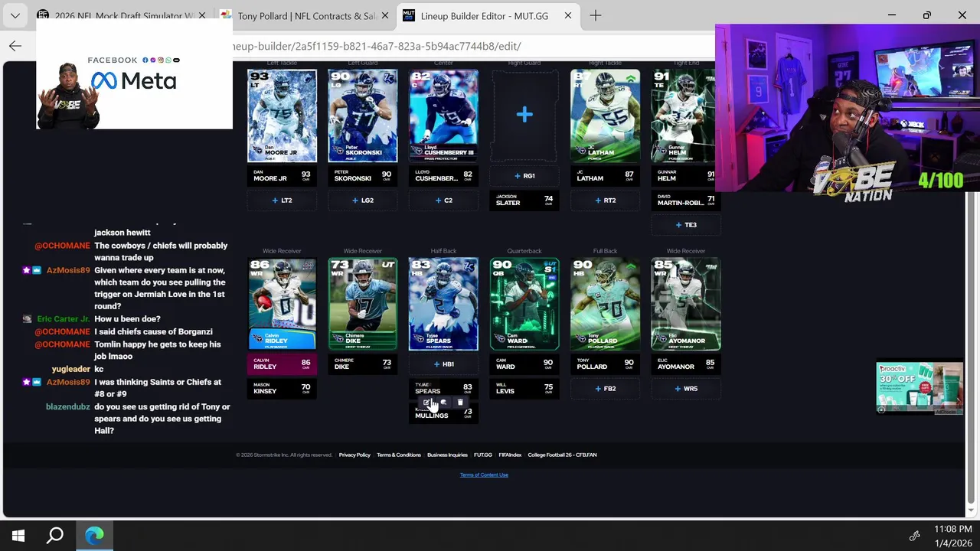980x551 pixels.
Task: Add a player to empty Right Guard slot
Action: click(x=524, y=116)
